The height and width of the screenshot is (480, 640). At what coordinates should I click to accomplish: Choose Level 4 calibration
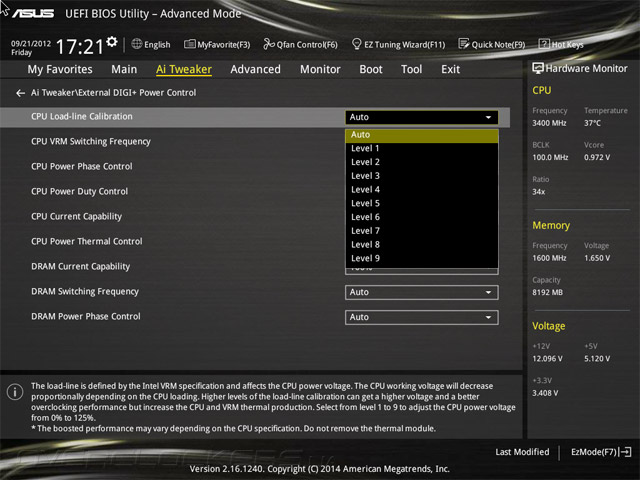(422, 190)
